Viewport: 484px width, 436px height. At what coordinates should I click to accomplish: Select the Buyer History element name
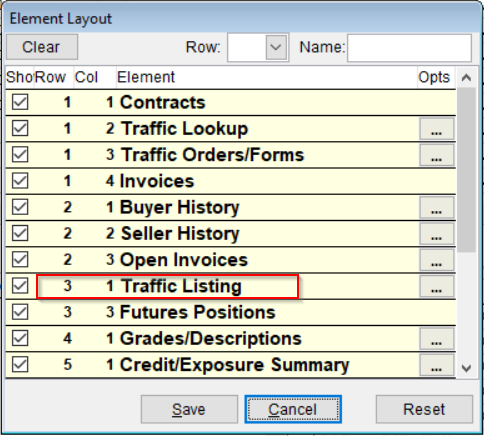180,207
